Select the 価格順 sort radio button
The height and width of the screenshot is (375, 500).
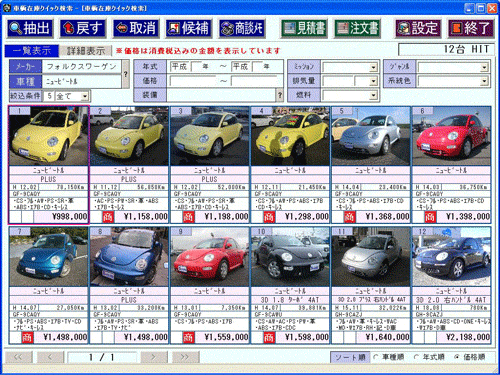pos(457,357)
